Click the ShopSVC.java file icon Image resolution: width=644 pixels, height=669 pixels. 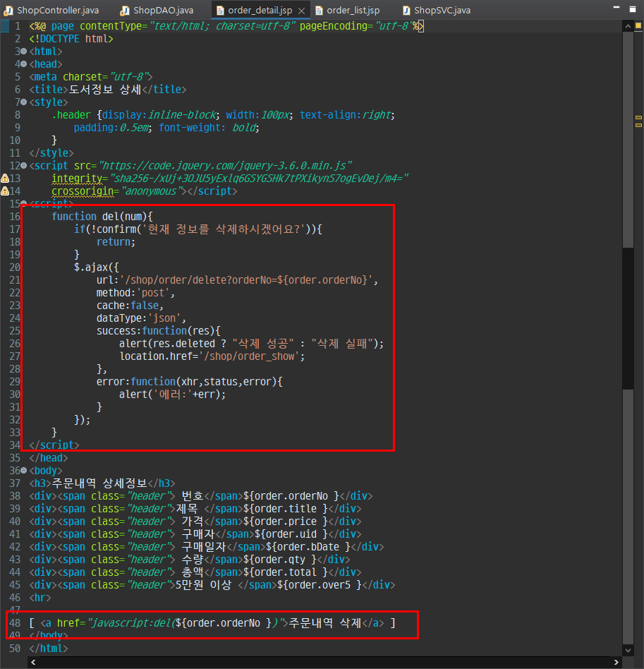point(407,11)
